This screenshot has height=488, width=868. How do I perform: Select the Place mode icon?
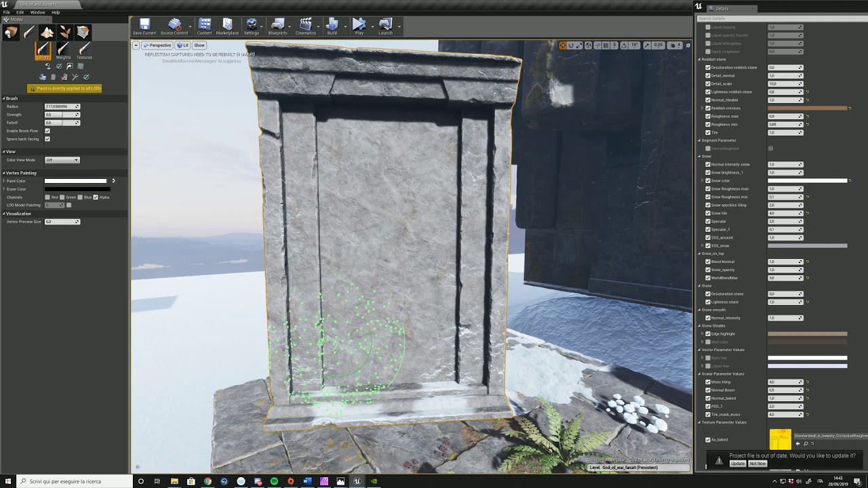pyautogui.click(x=11, y=33)
